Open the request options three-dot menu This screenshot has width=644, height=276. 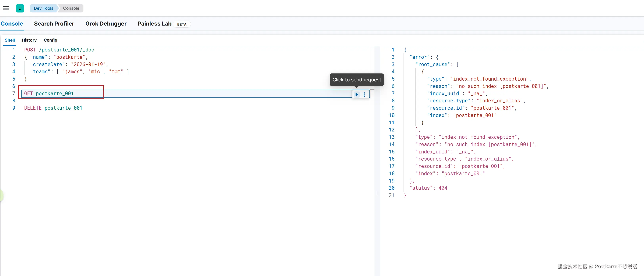click(364, 94)
